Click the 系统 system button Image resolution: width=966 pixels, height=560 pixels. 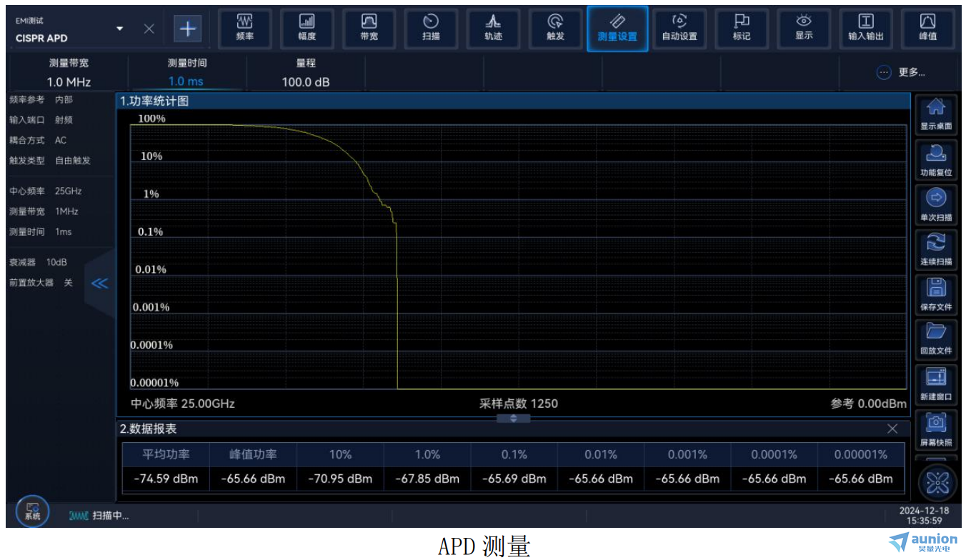coord(32,510)
